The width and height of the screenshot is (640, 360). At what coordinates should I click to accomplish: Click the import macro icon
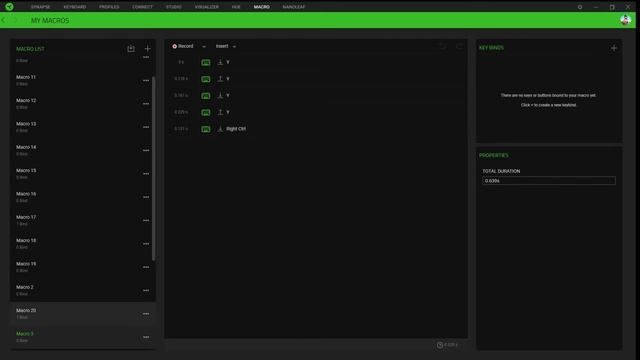click(x=131, y=49)
